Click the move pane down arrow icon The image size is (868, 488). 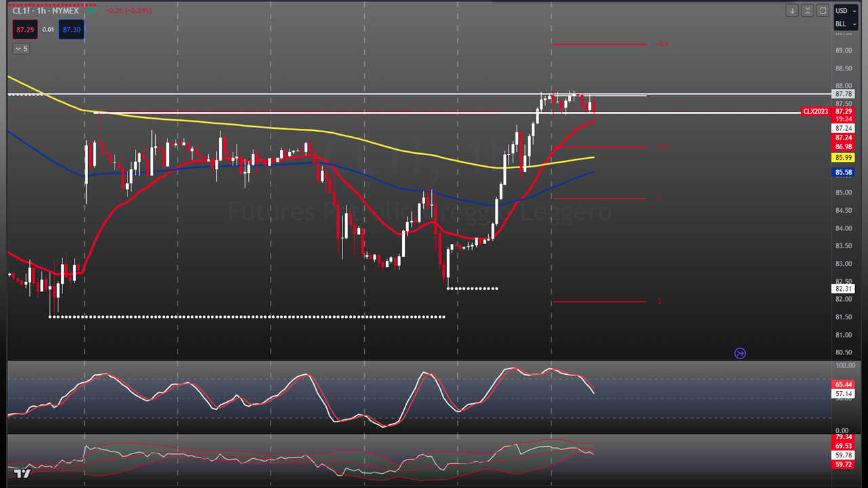[792, 10]
